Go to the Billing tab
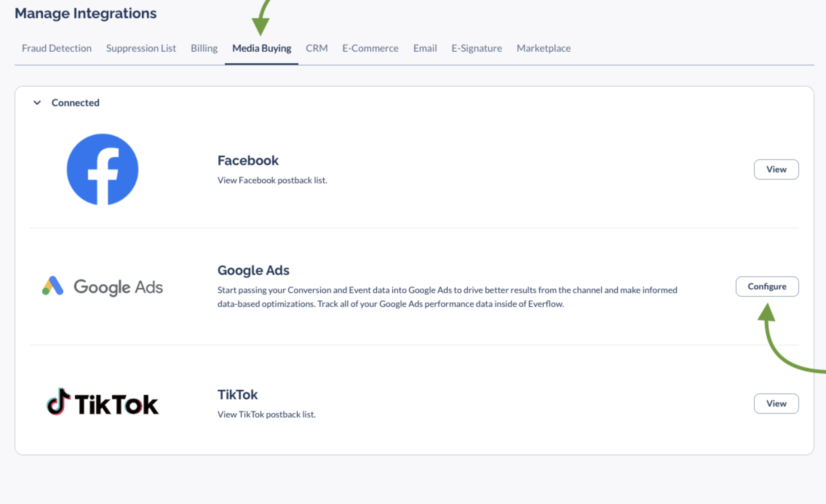 tap(204, 48)
